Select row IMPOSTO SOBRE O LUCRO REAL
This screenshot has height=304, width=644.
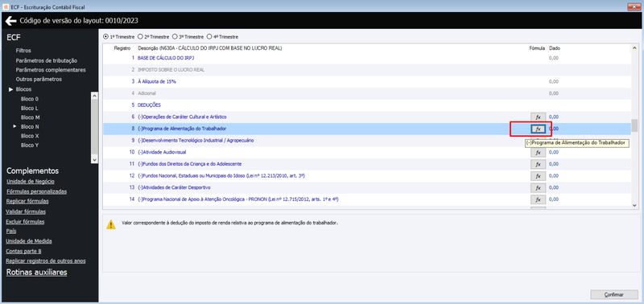pyautogui.click(x=366, y=70)
